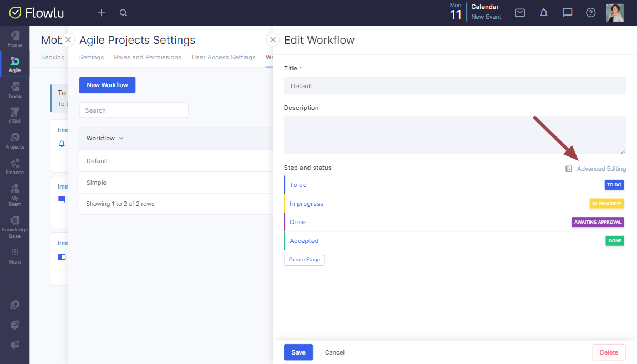Viewport: 637px width, 364px height.
Task: Open the Advanced Editing link
Action: click(x=601, y=169)
